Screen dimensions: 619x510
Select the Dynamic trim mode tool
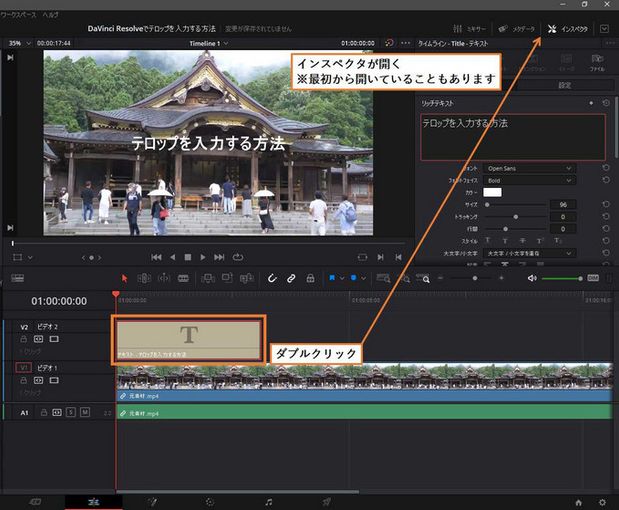point(164,278)
